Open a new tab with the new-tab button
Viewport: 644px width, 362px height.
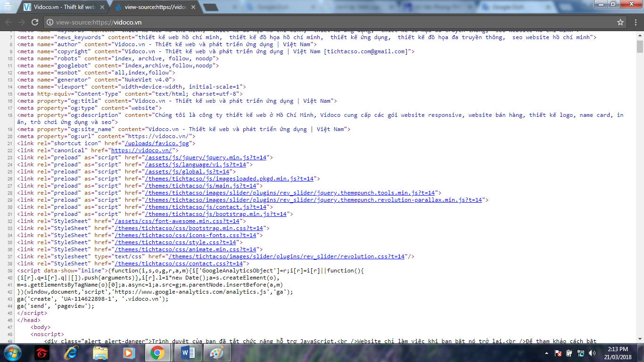[x=210, y=7]
